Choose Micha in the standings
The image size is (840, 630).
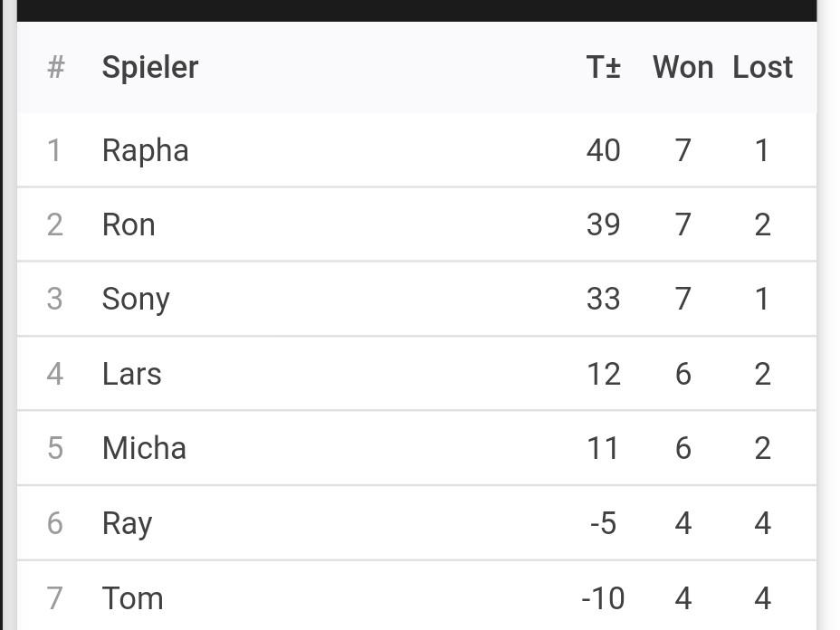tap(144, 448)
